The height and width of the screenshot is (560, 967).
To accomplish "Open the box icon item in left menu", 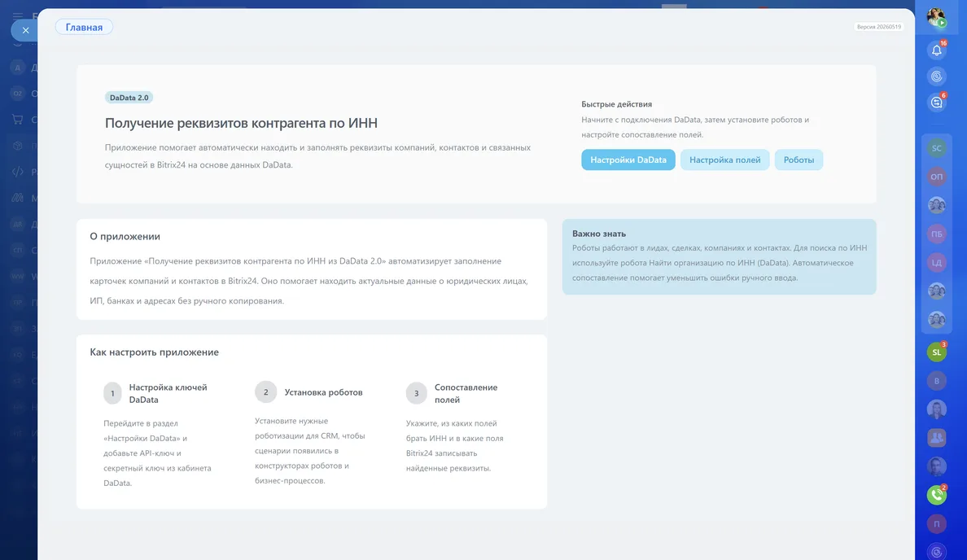I will [17, 147].
